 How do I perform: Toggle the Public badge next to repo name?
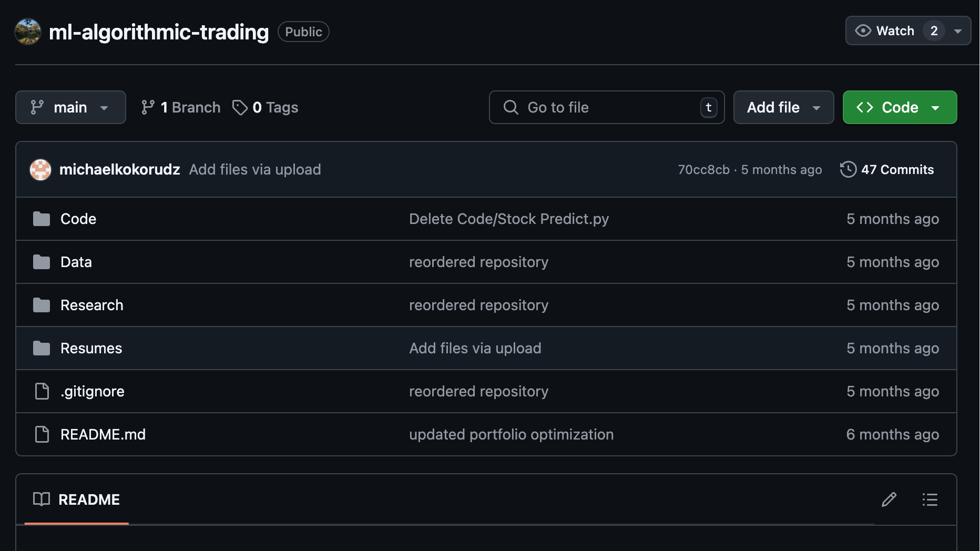point(303,32)
